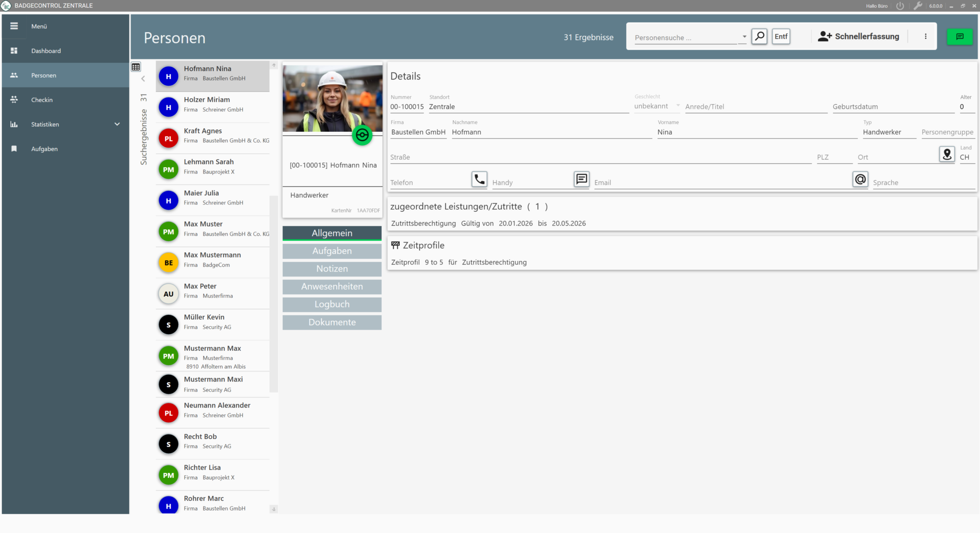The image size is (980, 533).
Task: Go to Checkin in sidebar
Action: [x=42, y=100]
